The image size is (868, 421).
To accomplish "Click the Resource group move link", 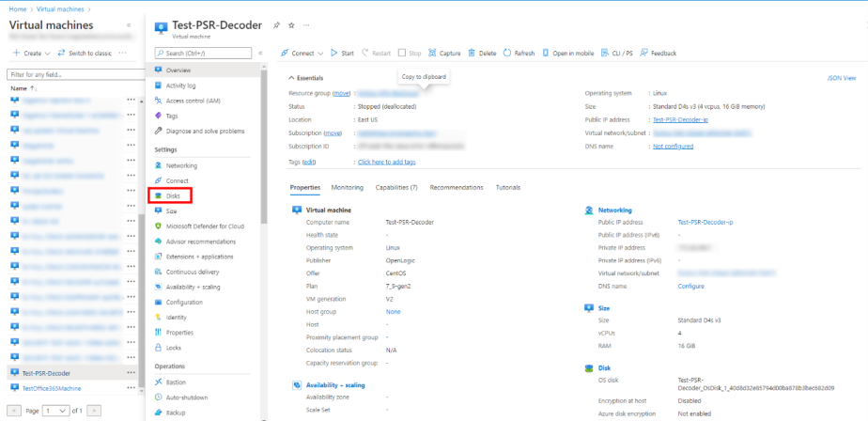I will [342, 93].
